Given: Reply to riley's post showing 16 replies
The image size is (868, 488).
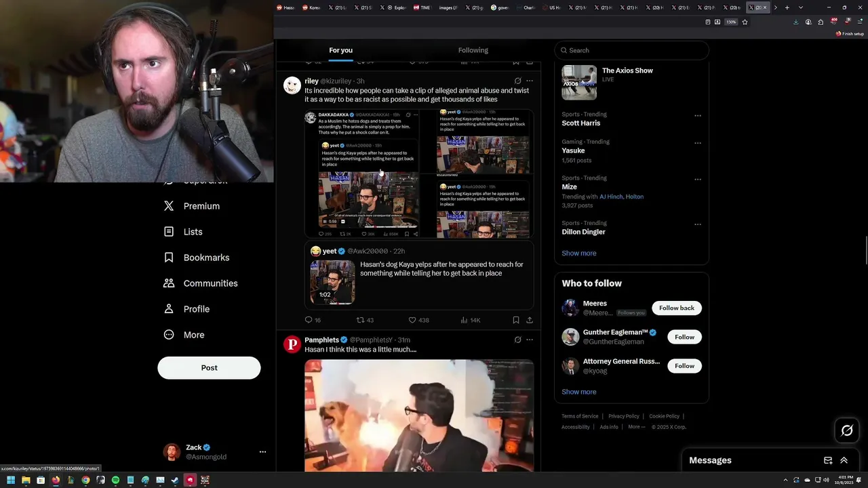Looking at the screenshot, I should click(313, 320).
